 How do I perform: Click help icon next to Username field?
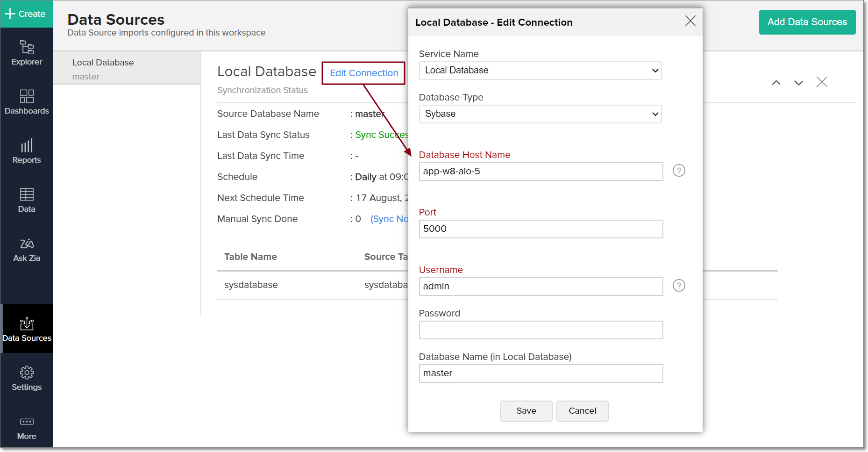[679, 286]
